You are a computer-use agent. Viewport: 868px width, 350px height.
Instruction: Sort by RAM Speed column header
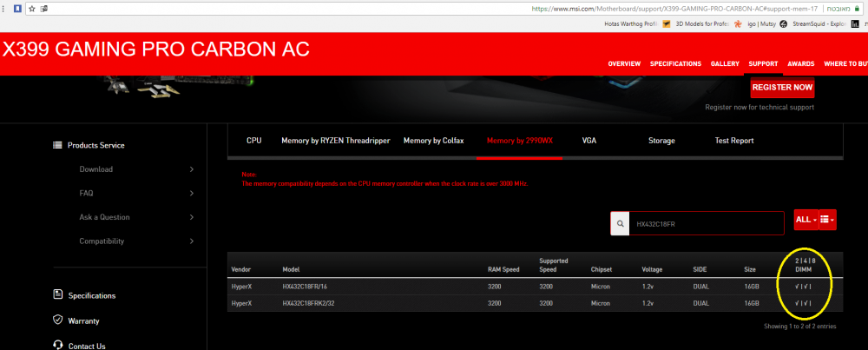coord(503,270)
